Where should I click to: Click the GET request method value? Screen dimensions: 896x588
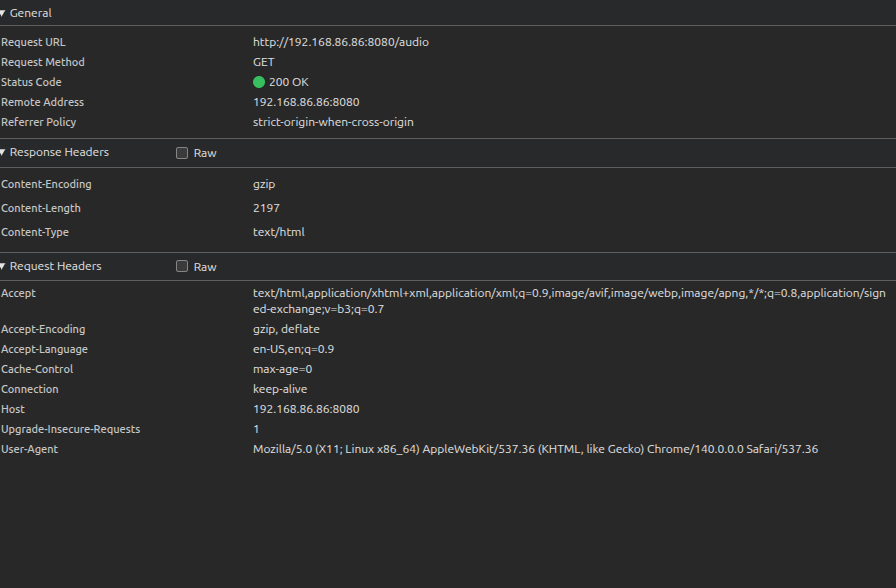(263, 62)
